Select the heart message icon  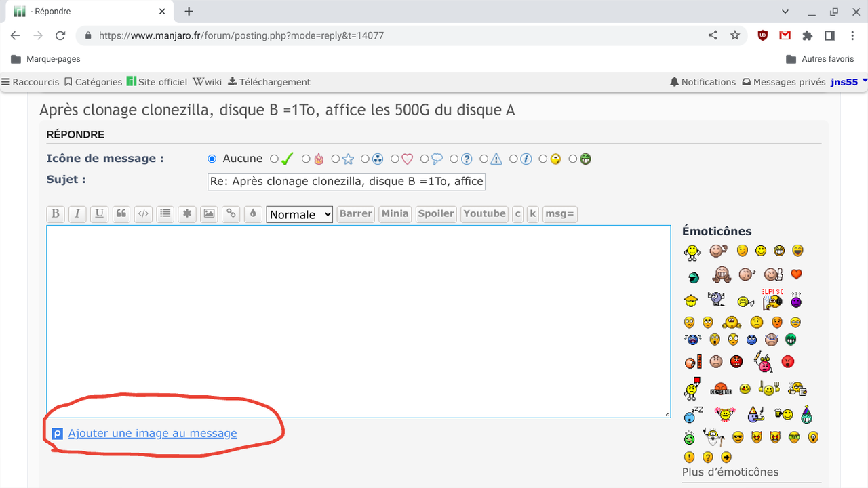[395, 158]
